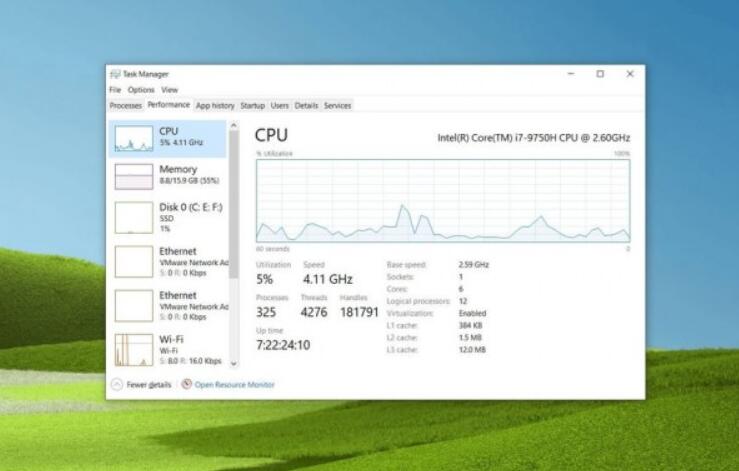Switch to the Services tab

click(337, 106)
